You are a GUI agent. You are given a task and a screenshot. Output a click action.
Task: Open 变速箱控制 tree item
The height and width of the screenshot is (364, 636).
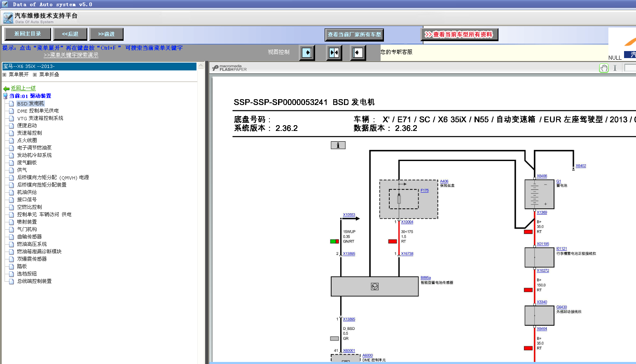pos(30,133)
